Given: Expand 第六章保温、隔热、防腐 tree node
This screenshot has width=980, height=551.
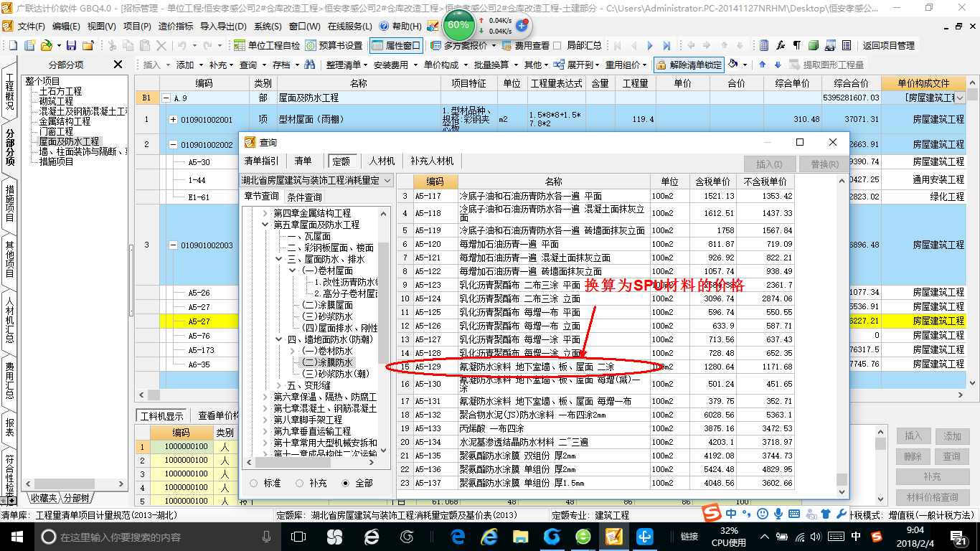Looking at the screenshot, I should click(265, 397).
